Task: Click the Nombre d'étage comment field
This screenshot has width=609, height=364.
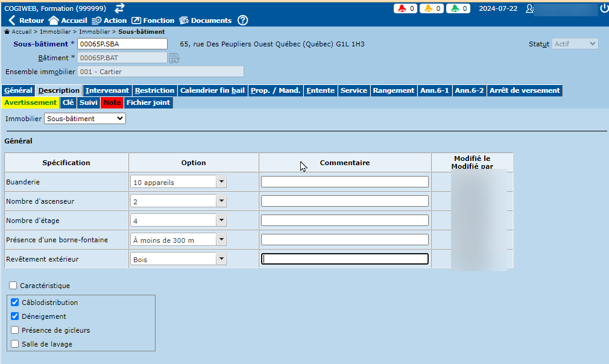Action: (x=344, y=221)
